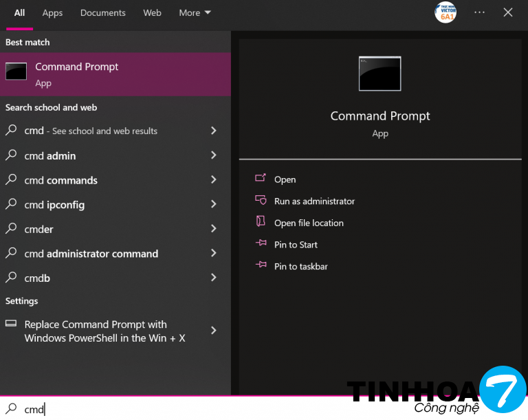Open the three-dot options menu
The image size is (528, 420).
479,12
